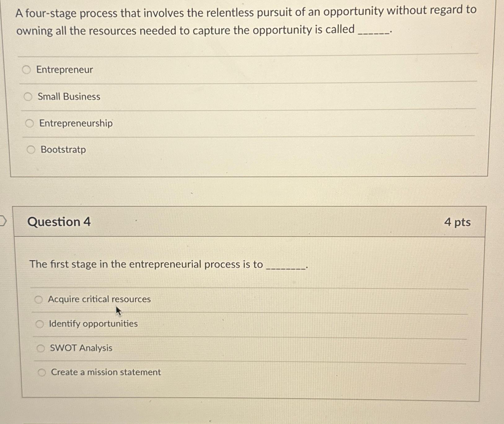Click the Identify opportunities text
The height and width of the screenshot is (424, 504).
pos(93,324)
